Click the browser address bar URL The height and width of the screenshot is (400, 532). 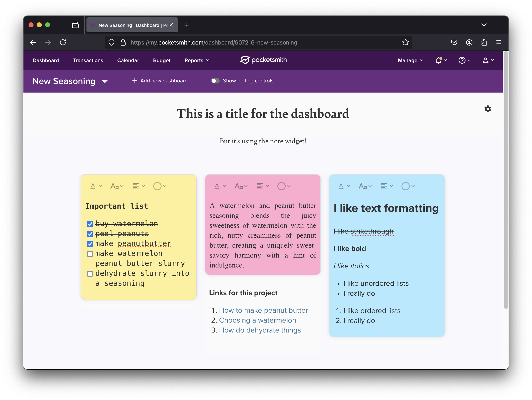click(x=214, y=43)
